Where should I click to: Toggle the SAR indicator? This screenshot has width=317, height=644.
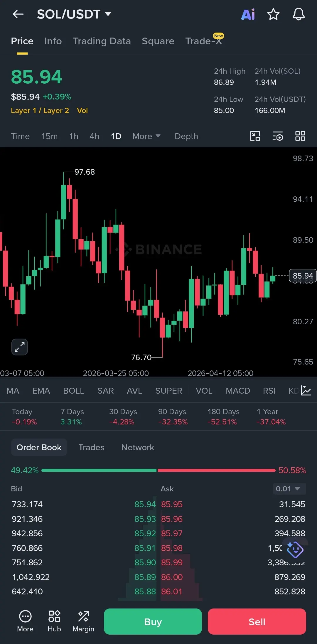[106, 391]
